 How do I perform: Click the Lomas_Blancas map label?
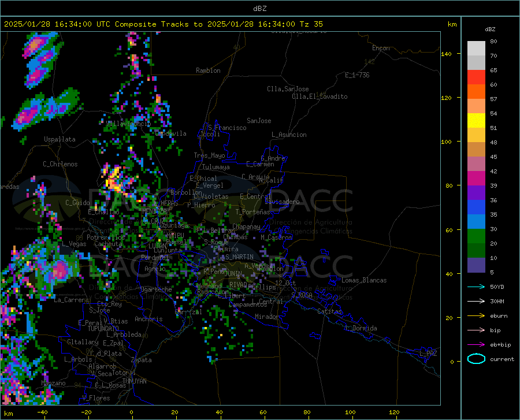tap(364, 280)
